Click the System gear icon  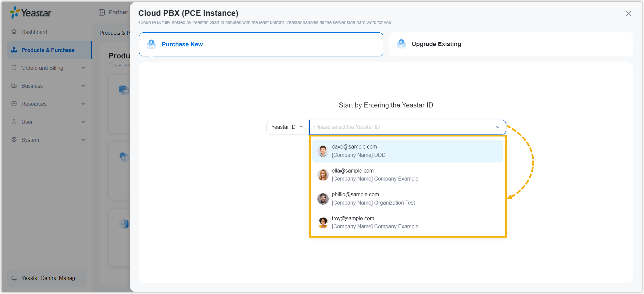[14, 140]
